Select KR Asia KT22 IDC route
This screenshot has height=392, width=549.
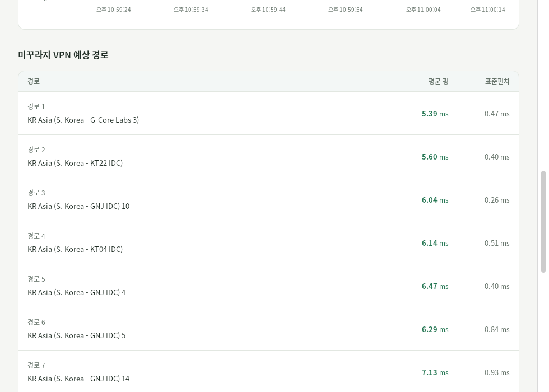[75, 163]
